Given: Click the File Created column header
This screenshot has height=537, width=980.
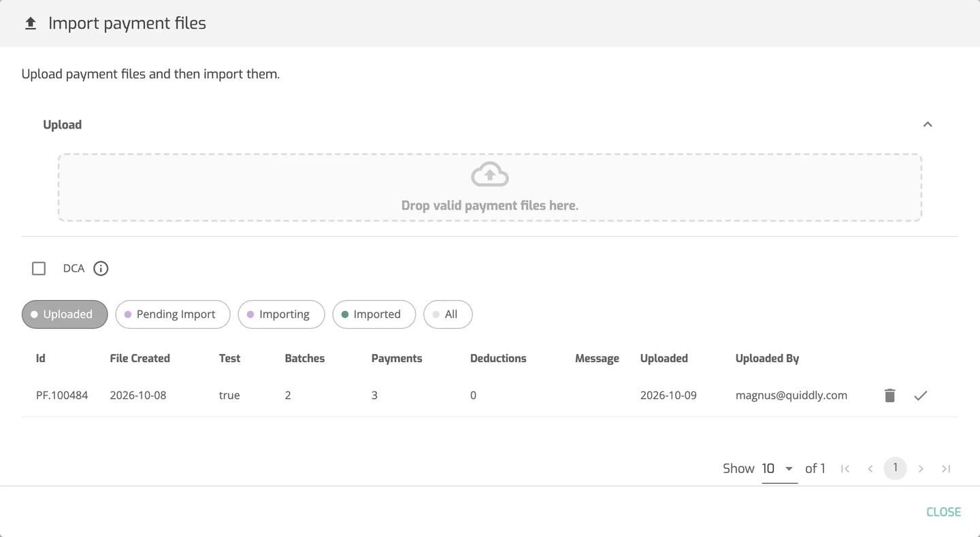Looking at the screenshot, I should point(140,359).
